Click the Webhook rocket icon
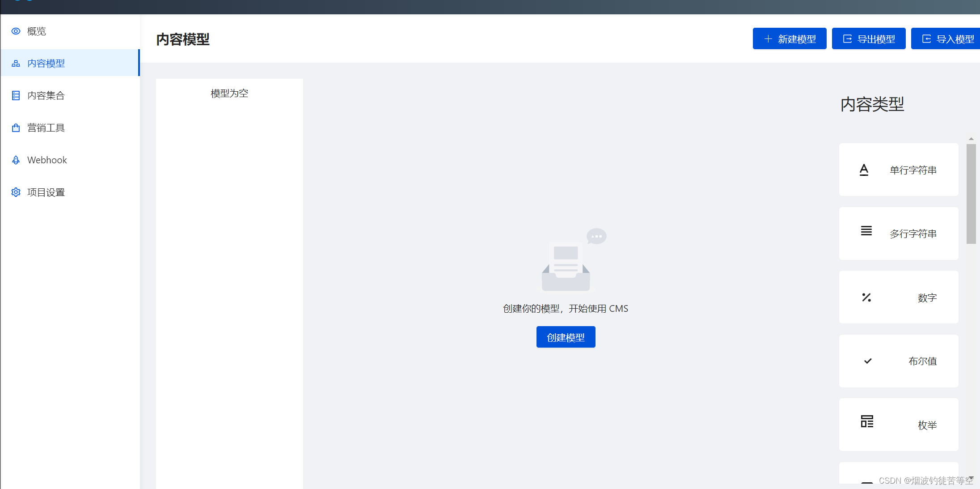 pos(16,160)
